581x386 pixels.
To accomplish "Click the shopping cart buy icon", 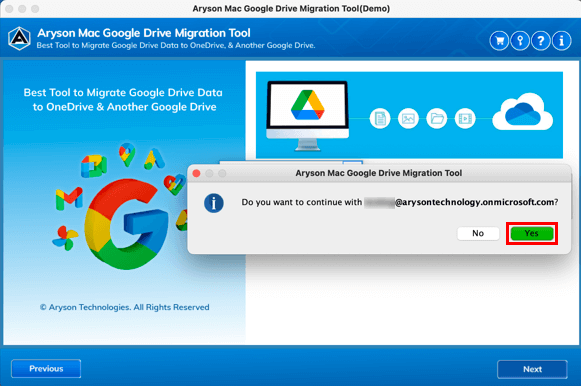I will [x=499, y=40].
